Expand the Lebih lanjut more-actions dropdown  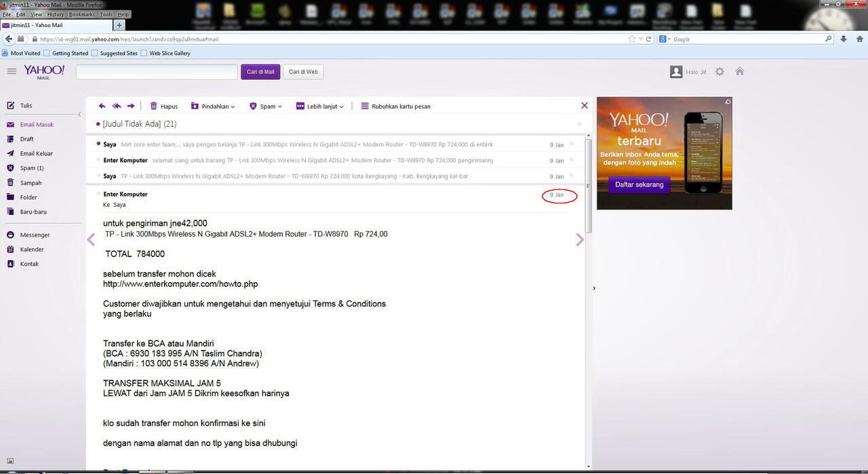tap(320, 106)
